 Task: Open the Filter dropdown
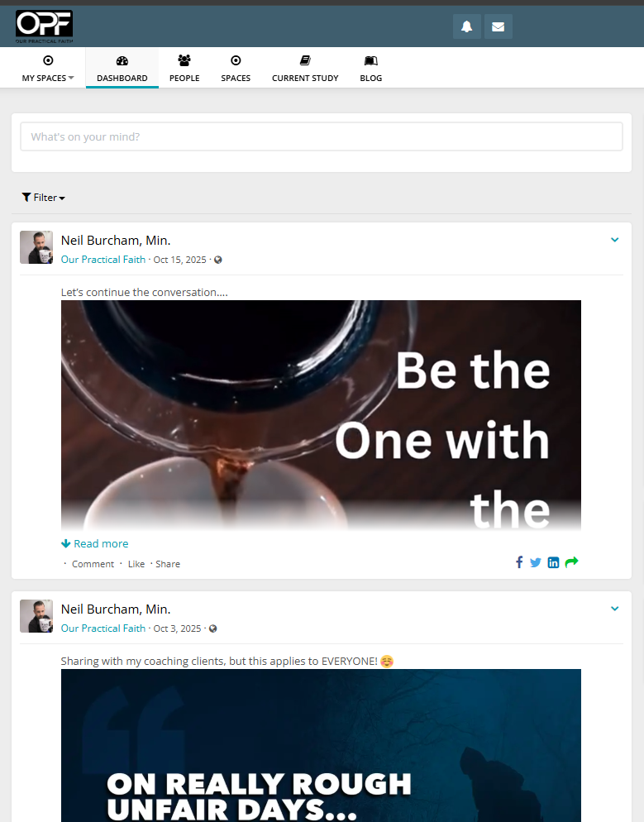[43, 198]
